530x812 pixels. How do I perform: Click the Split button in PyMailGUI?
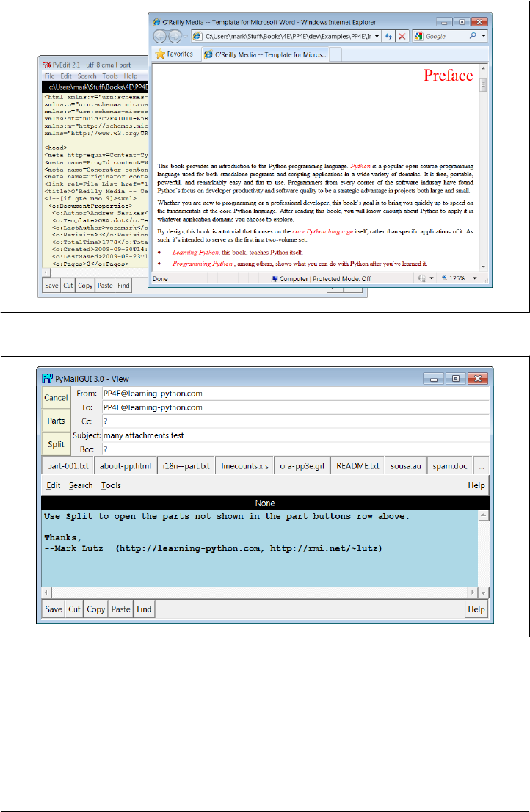click(56, 444)
